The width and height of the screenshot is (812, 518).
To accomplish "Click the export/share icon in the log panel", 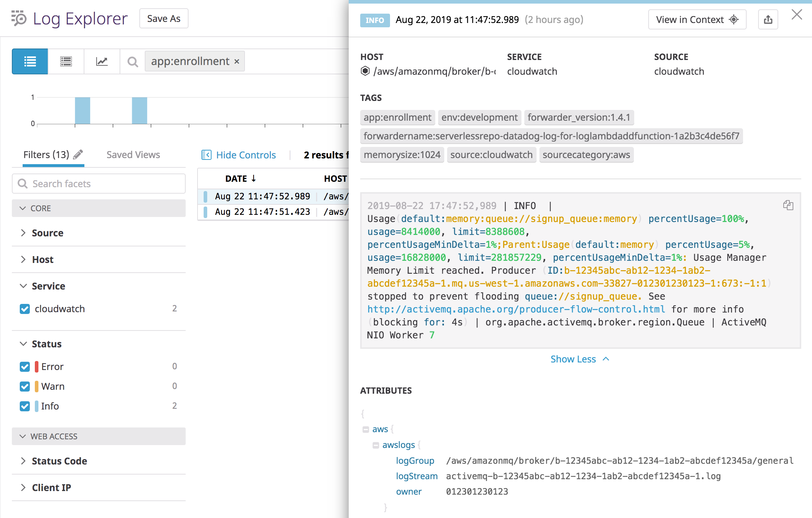I will coord(768,19).
